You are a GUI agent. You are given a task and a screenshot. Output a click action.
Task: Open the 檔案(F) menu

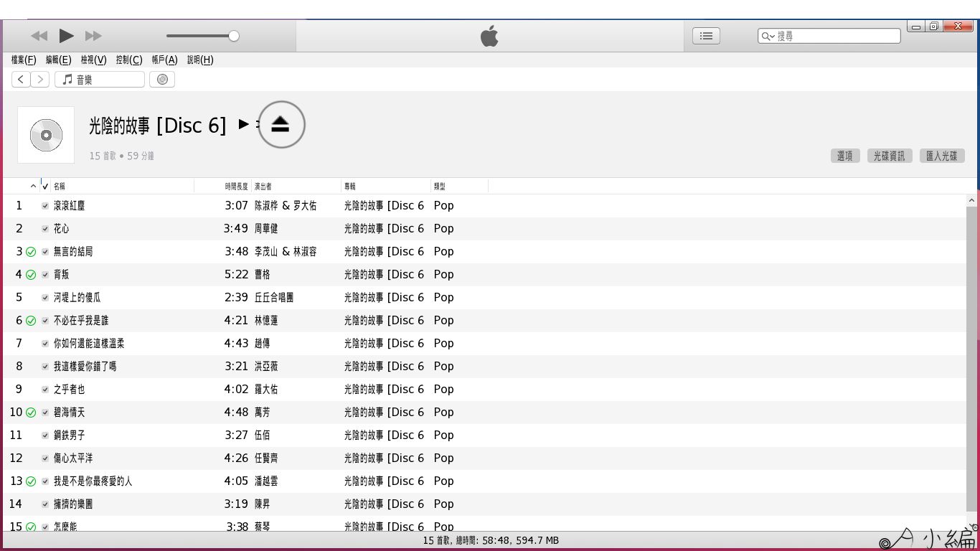[x=24, y=60]
